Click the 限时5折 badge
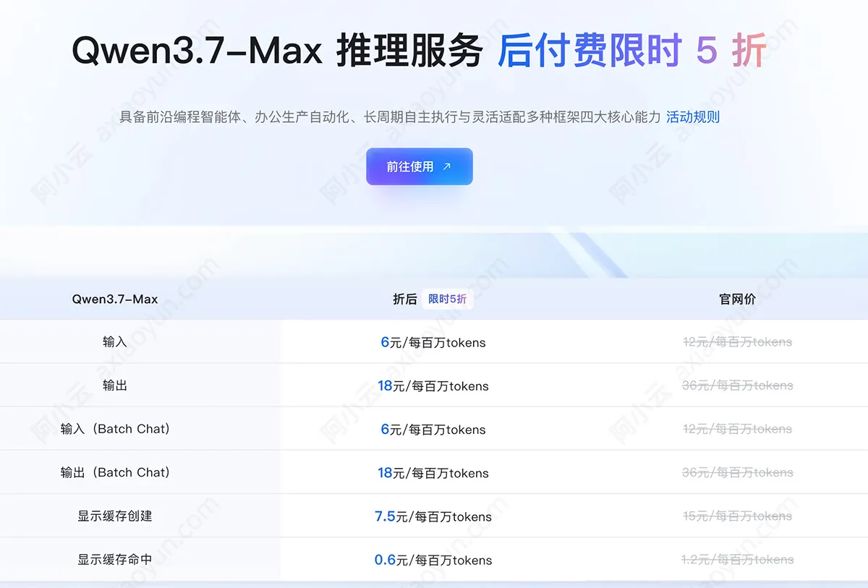The width and height of the screenshot is (868, 588). (448, 299)
